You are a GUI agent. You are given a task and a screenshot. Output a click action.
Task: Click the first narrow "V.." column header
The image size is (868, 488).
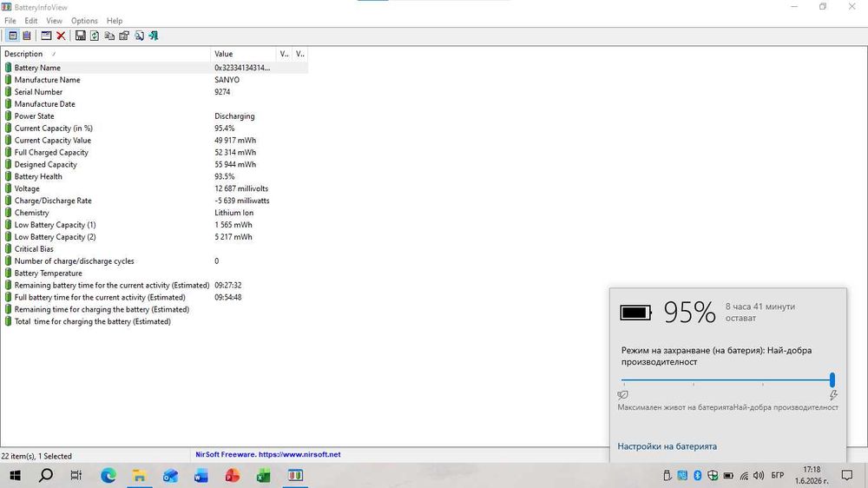(x=284, y=54)
